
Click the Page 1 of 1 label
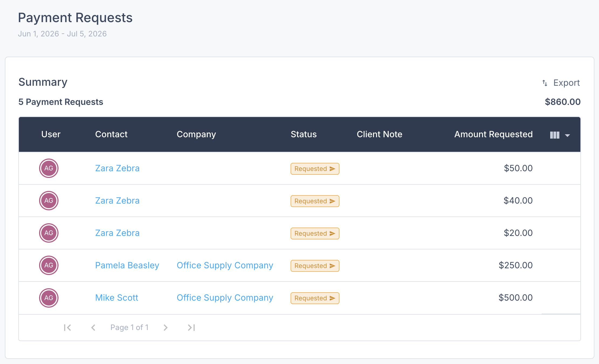click(129, 327)
